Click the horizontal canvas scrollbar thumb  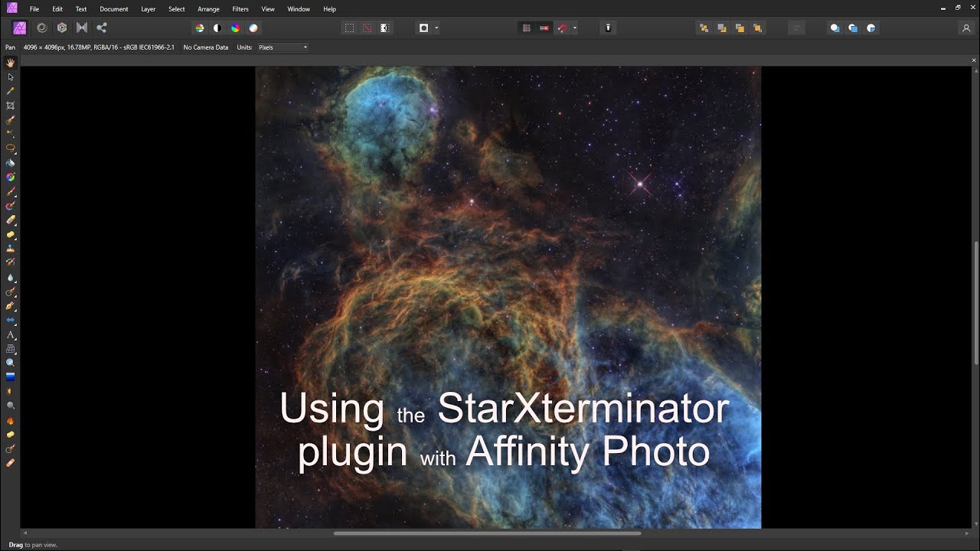(x=487, y=533)
